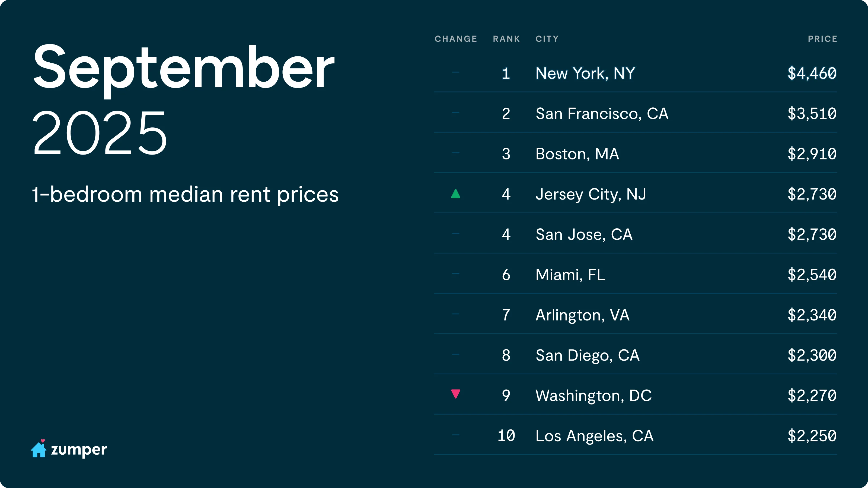The image size is (868, 488).
Task: Click the no-change dash beside New York
Action: tap(456, 72)
